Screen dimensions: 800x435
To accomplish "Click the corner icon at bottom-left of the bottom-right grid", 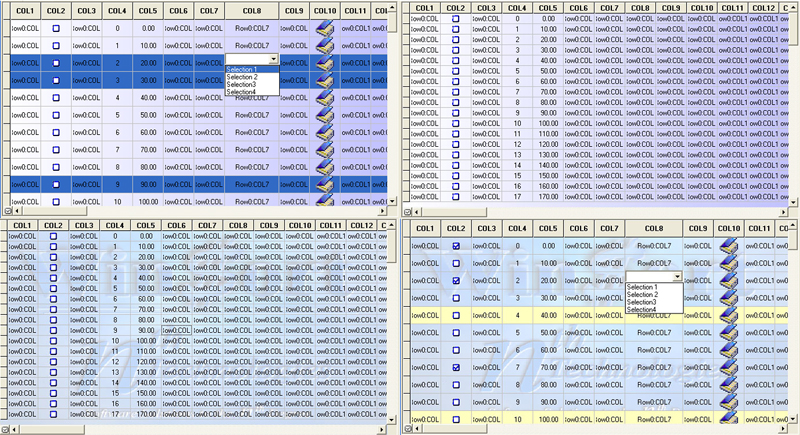I will point(406,428).
